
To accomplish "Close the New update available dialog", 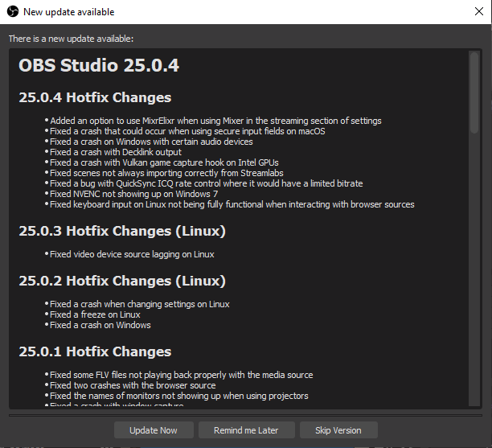I will 479,11.
